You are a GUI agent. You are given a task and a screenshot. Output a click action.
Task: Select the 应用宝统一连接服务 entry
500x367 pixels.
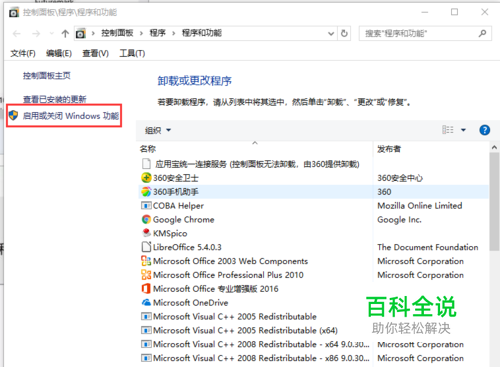pyautogui.click(x=257, y=164)
